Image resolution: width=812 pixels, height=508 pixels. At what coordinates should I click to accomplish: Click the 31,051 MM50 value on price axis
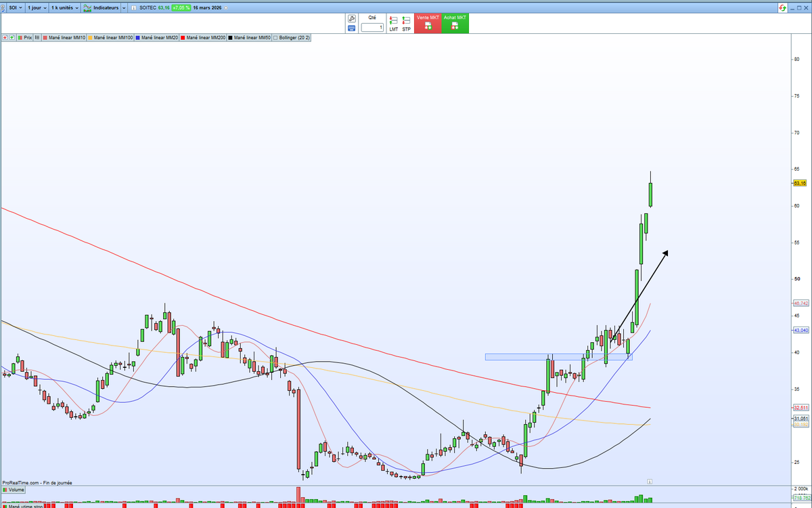click(x=800, y=419)
